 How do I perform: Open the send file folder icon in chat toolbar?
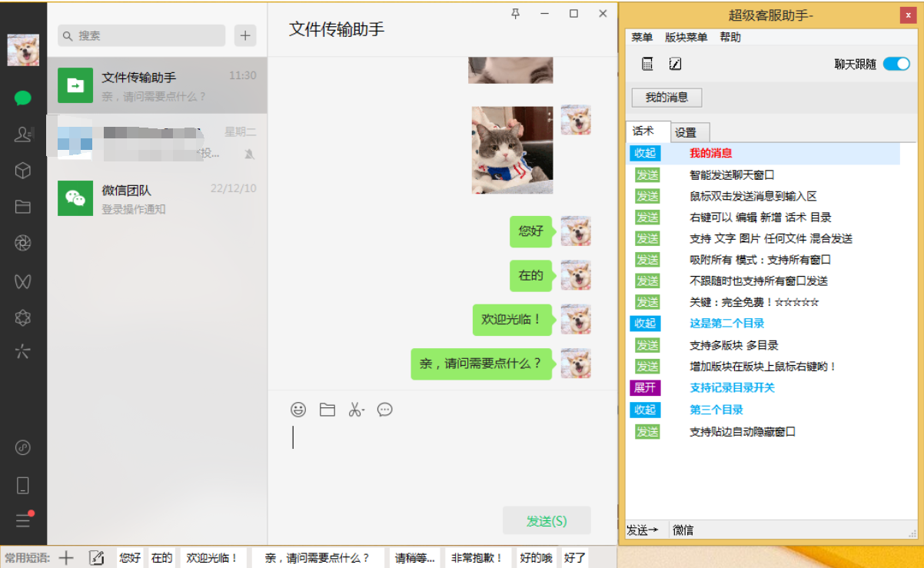click(x=327, y=410)
